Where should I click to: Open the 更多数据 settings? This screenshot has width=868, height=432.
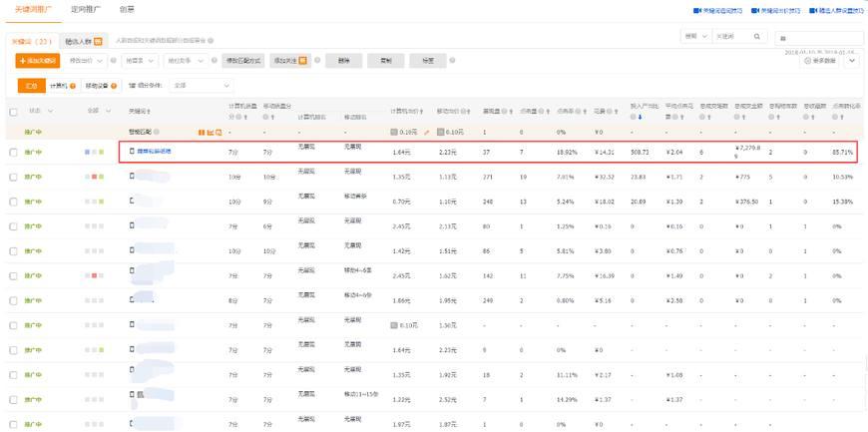(x=820, y=61)
